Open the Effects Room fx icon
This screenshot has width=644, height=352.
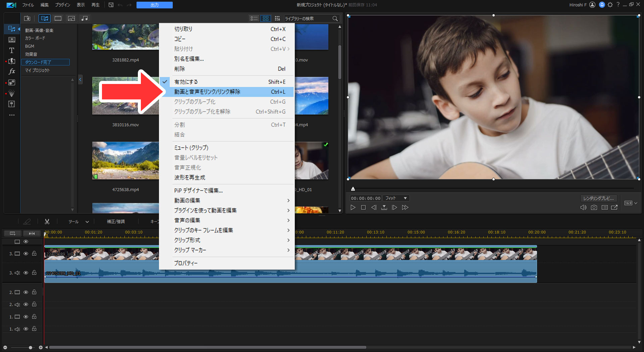(12, 72)
